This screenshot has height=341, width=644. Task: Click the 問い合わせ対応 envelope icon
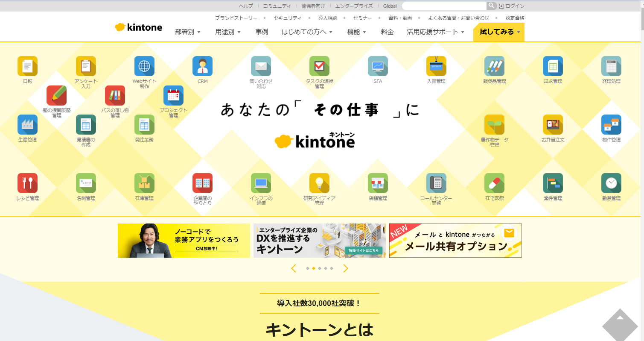pyautogui.click(x=261, y=66)
